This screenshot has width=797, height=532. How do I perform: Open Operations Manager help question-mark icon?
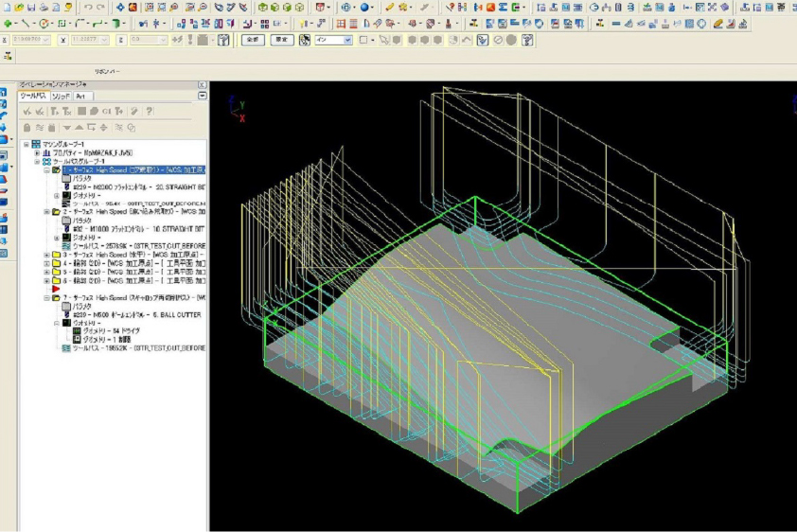[x=149, y=112]
